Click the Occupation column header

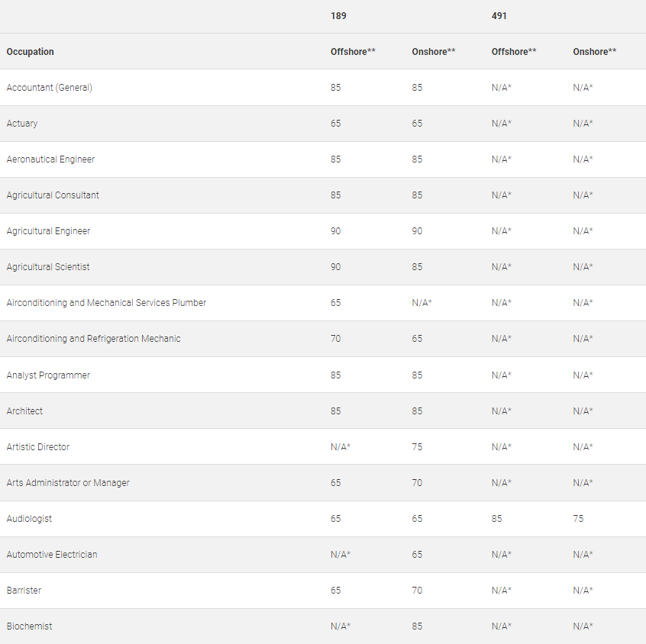31,52
